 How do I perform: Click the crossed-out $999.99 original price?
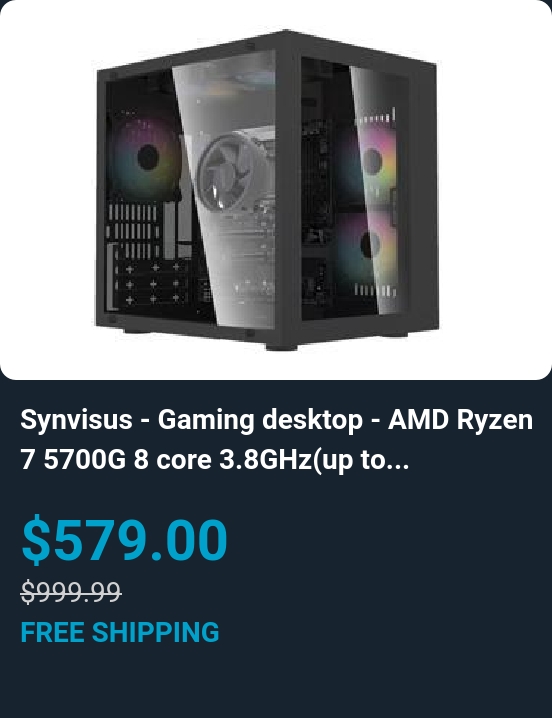pyautogui.click(x=71, y=591)
